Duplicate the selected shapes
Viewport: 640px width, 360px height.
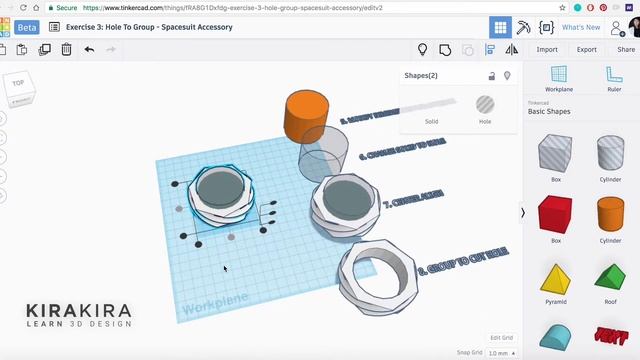[x=44, y=49]
